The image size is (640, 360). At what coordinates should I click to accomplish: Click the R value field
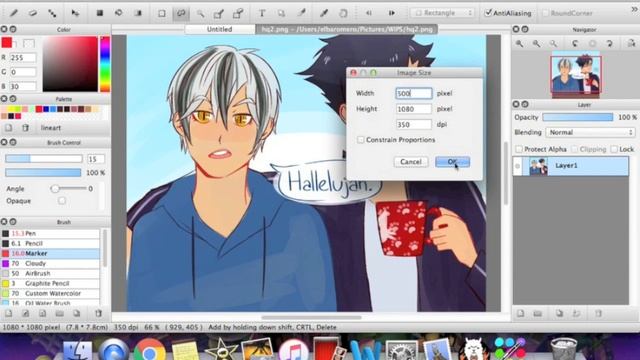(x=23, y=58)
